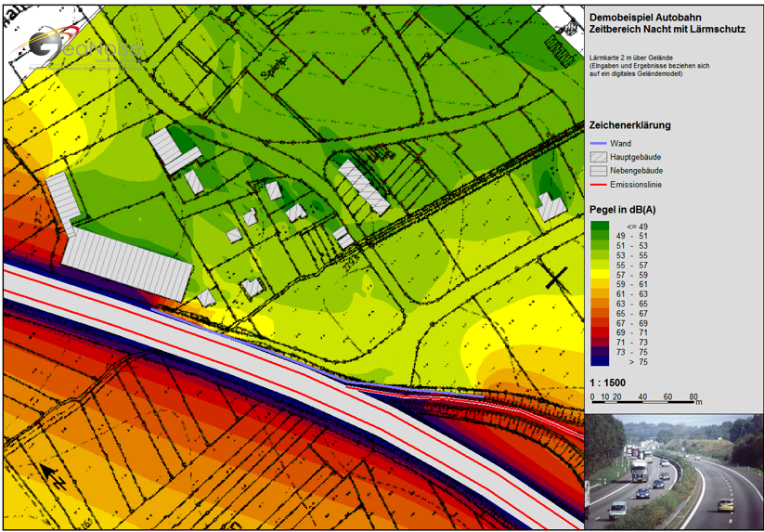This screenshot has height=532, width=764.
Task: Pick the red 69 - 71 dB swatch
Action: click(x=599, y=331)
